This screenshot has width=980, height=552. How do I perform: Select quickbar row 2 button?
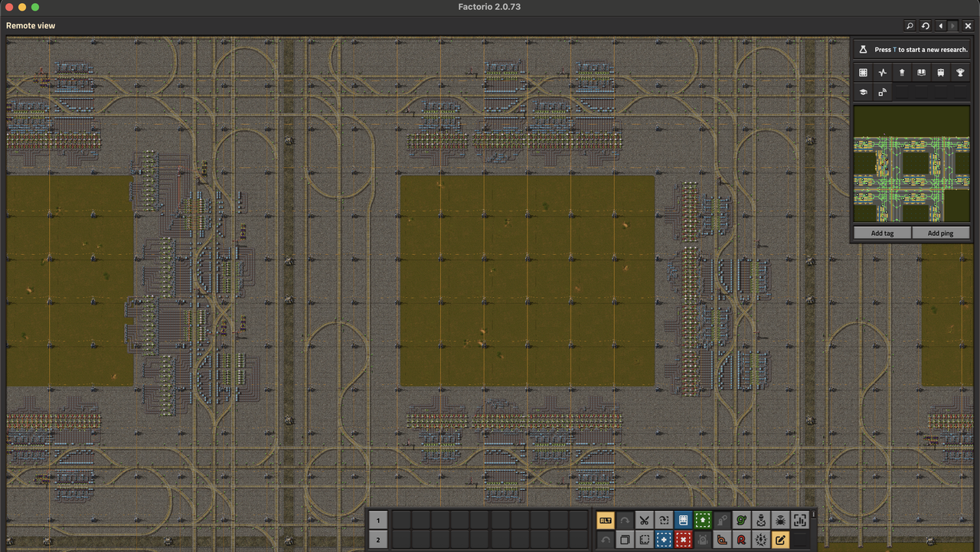[x=378, y=540]
